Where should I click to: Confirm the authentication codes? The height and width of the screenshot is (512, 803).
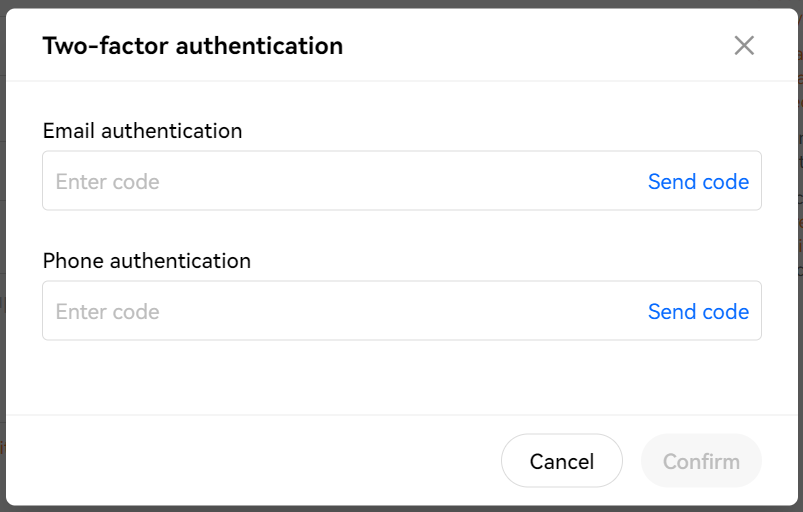701,461
